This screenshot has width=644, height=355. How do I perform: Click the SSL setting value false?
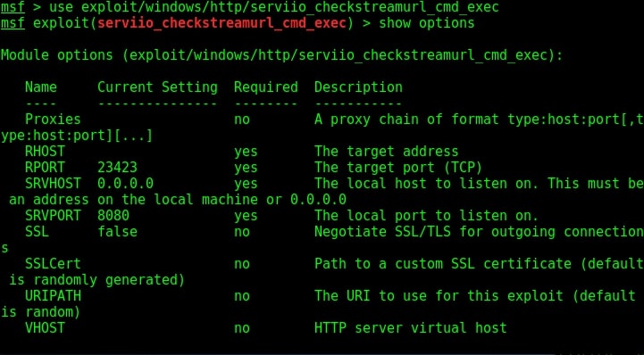click(118, 231)
